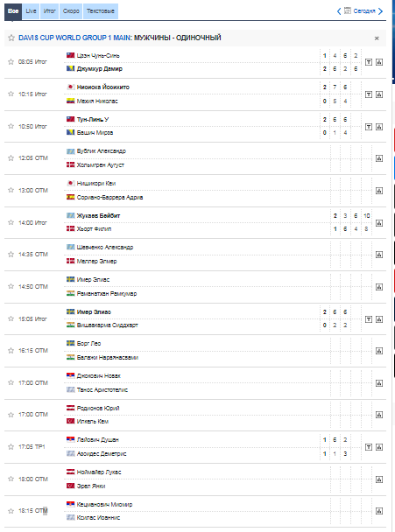Open head-to-head icon for Zhukayev vs Hjort

point(379,223)
